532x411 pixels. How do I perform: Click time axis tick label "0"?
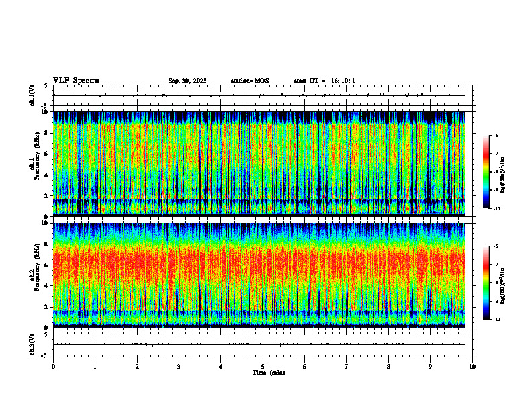(53, 367)
